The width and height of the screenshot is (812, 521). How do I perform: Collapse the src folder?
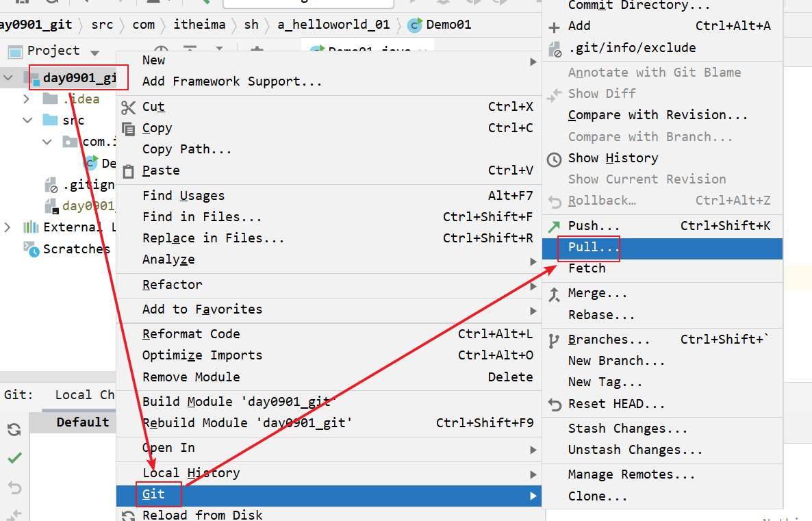tap(27, 120)
